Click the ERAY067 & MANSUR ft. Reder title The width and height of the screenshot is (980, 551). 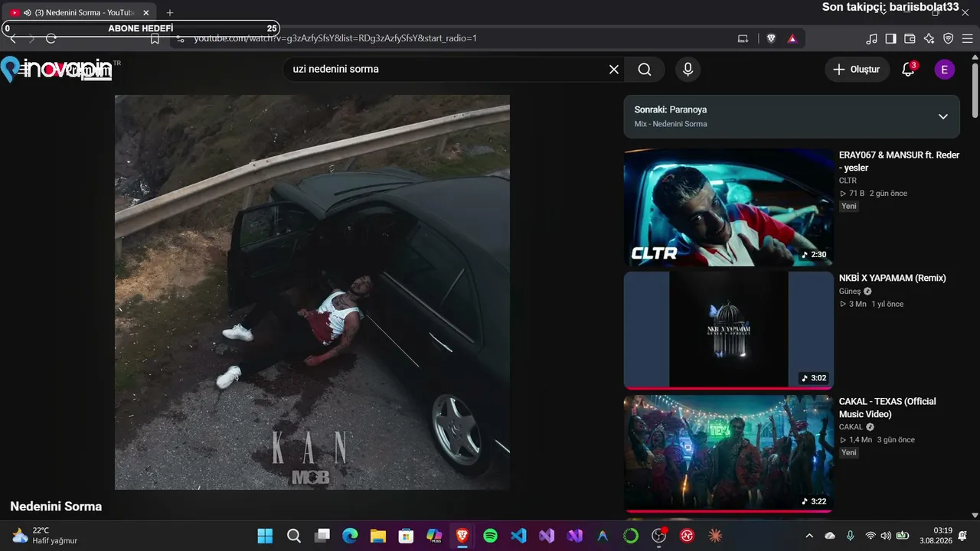[x=899, y=161]
